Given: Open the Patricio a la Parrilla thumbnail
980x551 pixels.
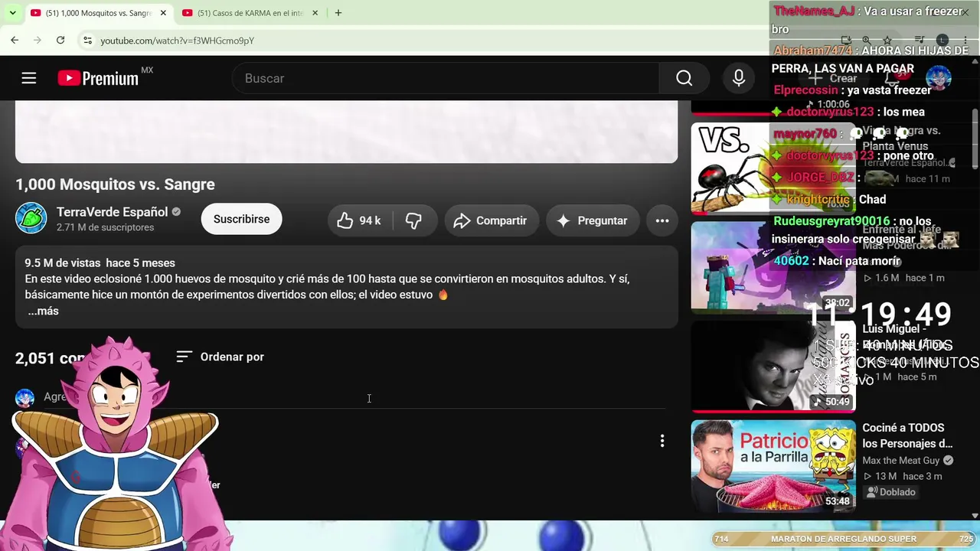Looking at the screenshot, I should pos(773,466).
